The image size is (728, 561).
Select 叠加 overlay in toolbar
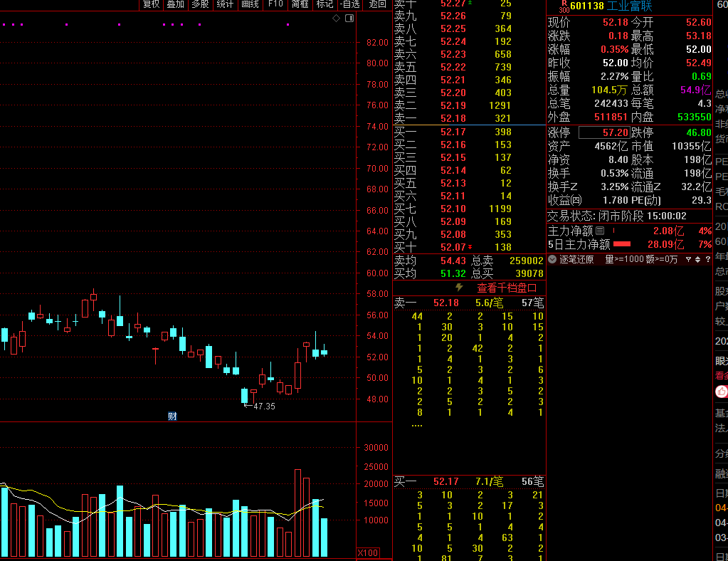tap(176, 4)
